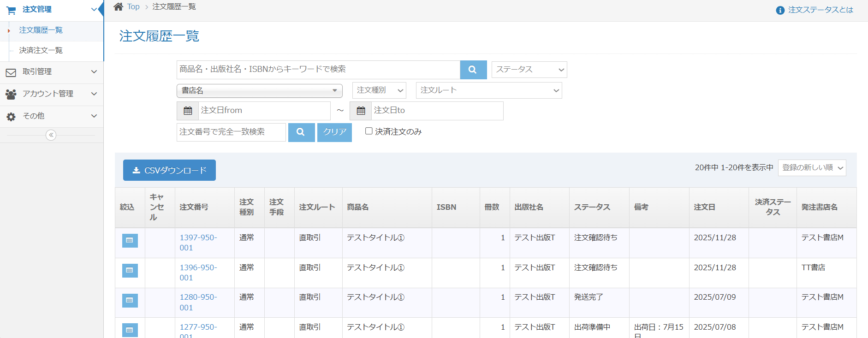Collapse the sidebar with double-chevron icon
Image resolution: width=868 pixels, height=338 pixels.
tap(51, 135)
